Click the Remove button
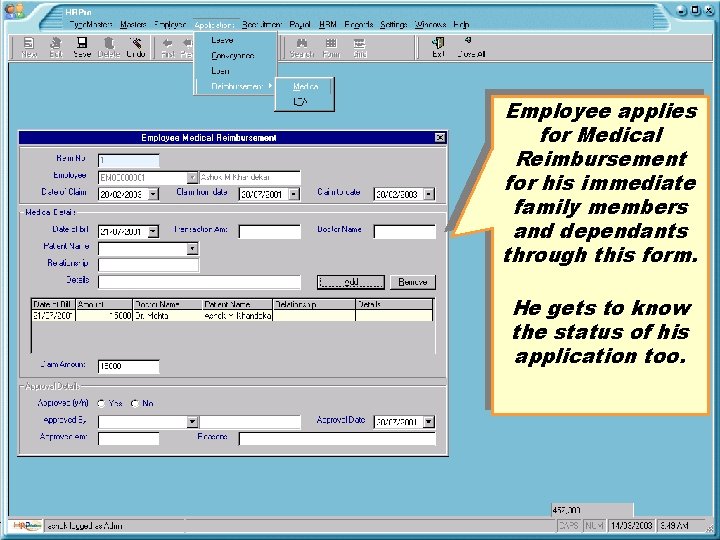Image resolution: width=720 pixels, height=540 pixels. pos(413,282)
